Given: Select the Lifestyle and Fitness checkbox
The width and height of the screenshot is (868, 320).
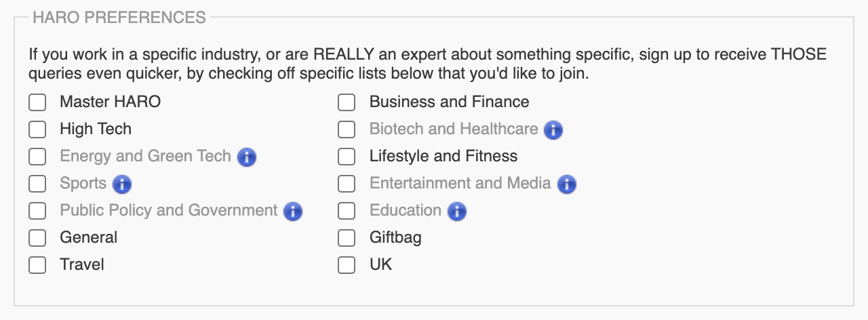Looking at the screenshot, I should [x=347, y=157].
